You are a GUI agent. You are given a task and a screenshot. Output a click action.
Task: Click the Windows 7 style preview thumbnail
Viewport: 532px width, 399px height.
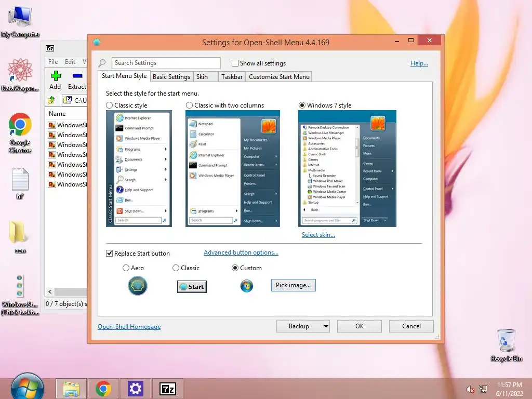347,169
